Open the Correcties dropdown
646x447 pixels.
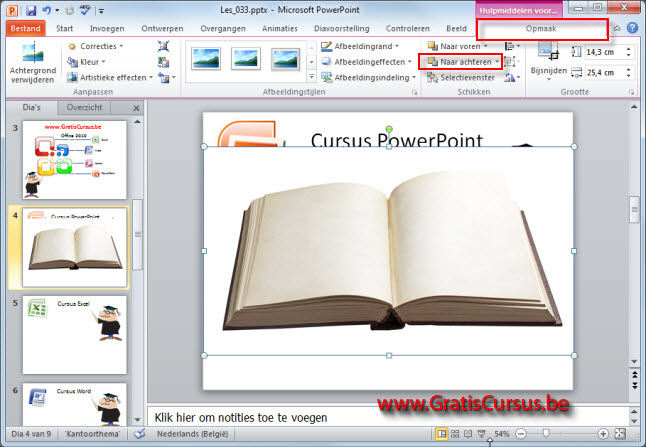point(96,46)
